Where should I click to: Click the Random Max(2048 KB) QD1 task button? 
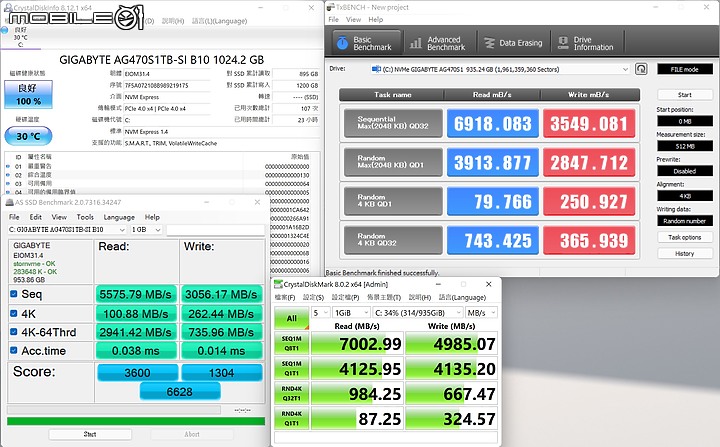coord(393,162)
